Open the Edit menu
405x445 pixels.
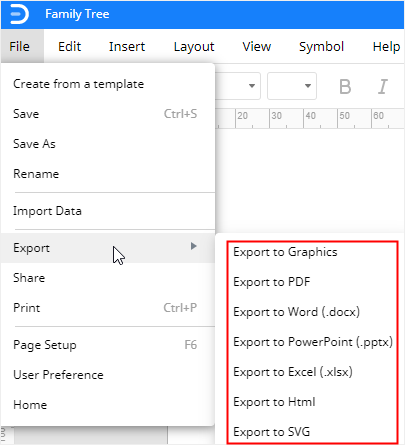point(69,47)
